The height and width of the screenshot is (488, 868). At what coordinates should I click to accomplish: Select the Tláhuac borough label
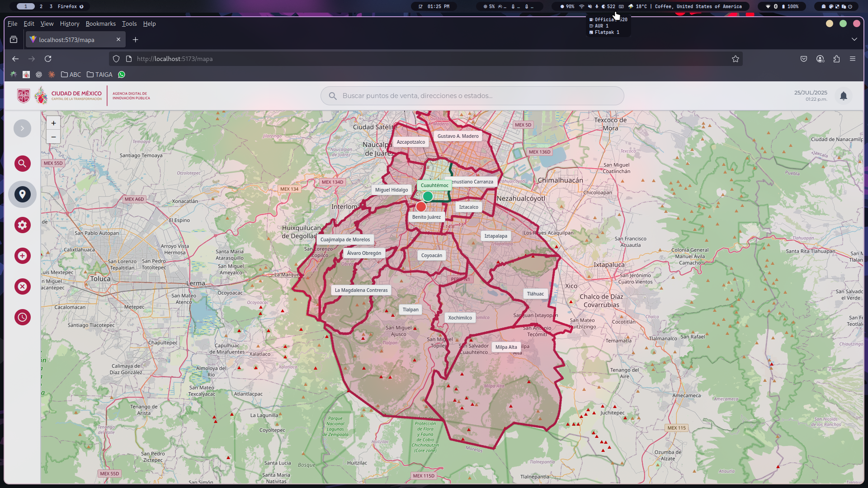(x=535, y=294)
